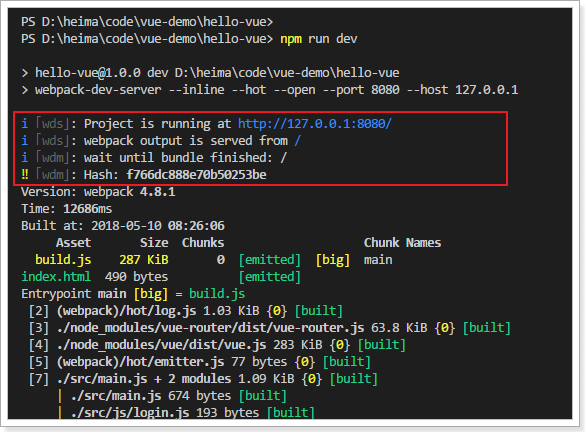585x432 pixels.
Task: Click 'Built at: 2018-05-10 08:26:06' line
Action: pos(123,226)
